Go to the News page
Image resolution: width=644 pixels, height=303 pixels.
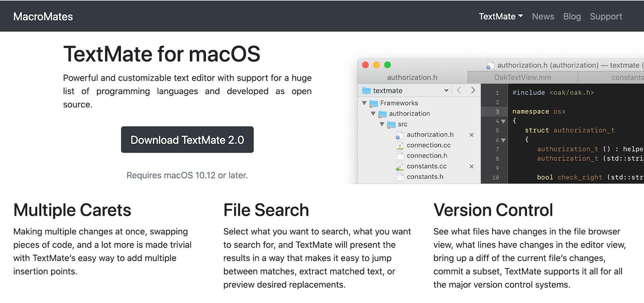[x=543, y=17]
